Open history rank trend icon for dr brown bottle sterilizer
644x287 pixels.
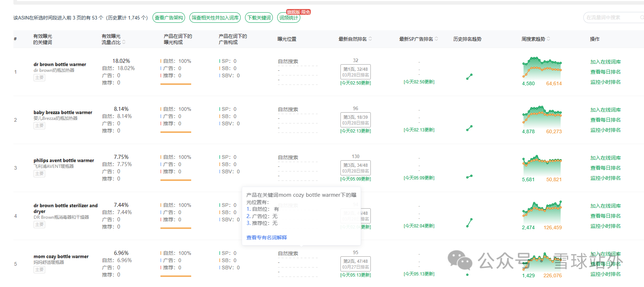(x=469, y=223)
